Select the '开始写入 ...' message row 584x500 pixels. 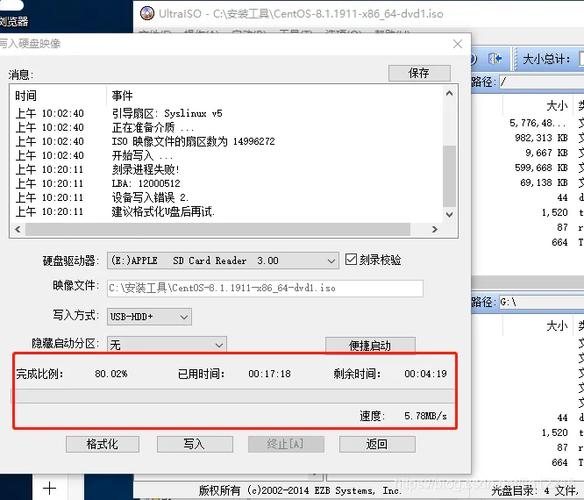pyautogui.click(x=227, y=155)
